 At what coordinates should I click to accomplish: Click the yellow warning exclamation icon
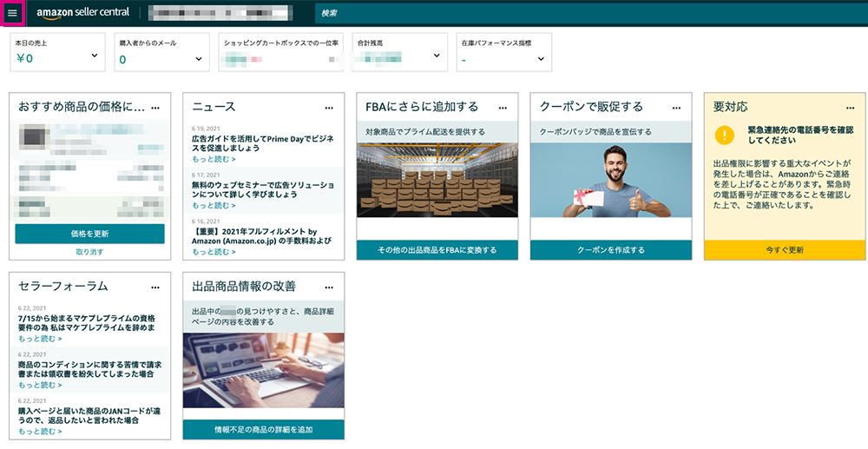(x=724, y=135)
